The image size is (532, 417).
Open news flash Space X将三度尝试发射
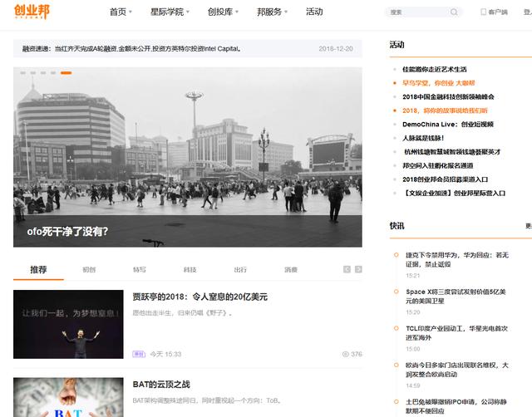pyautogui.click(x=456, y=297)
